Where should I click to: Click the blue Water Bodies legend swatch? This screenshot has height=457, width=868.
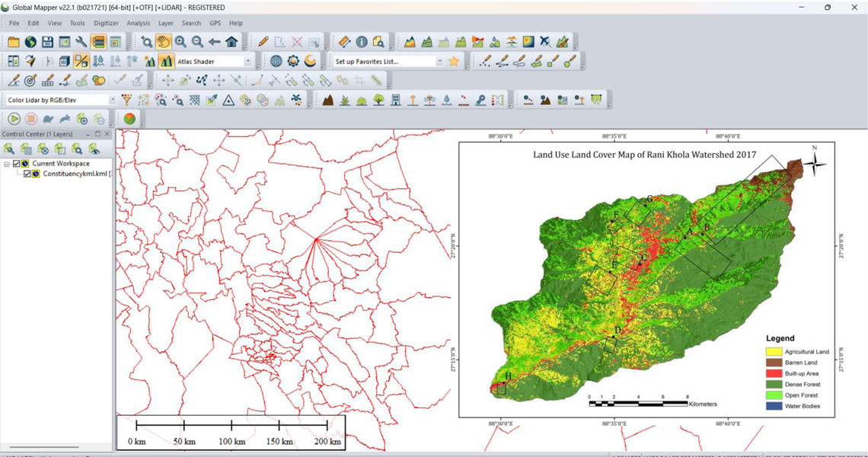(x=774, y=406)
